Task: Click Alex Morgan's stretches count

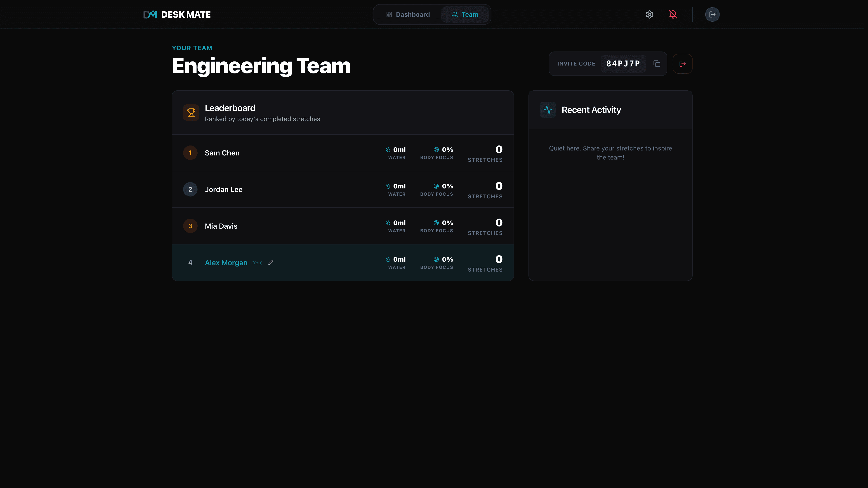Action: coord(499,259)
